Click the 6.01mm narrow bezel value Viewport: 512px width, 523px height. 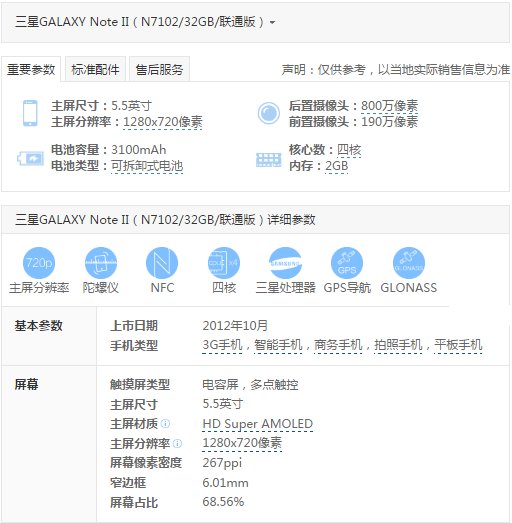tap(225, 483)
